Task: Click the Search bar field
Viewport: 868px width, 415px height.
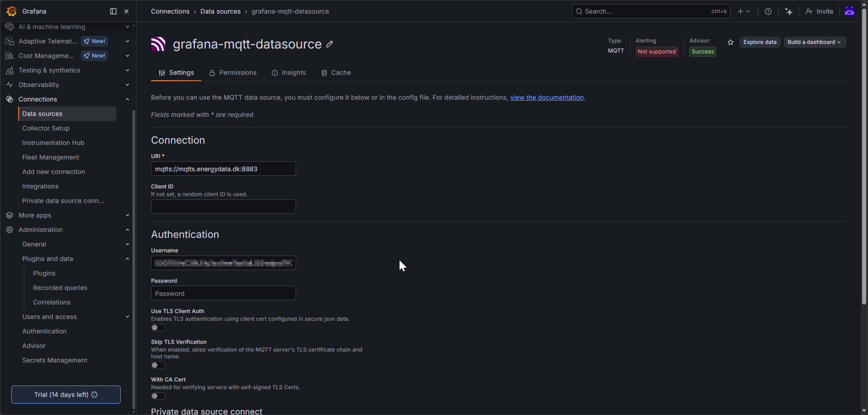Action: pos(651,11)
